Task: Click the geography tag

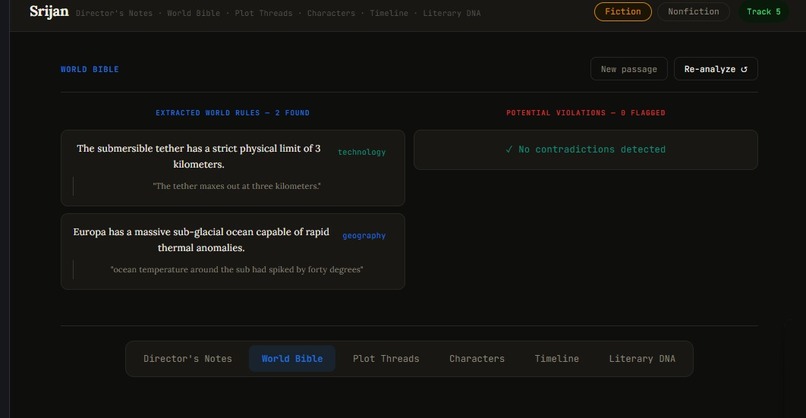Action: click(x=364, y=235)
